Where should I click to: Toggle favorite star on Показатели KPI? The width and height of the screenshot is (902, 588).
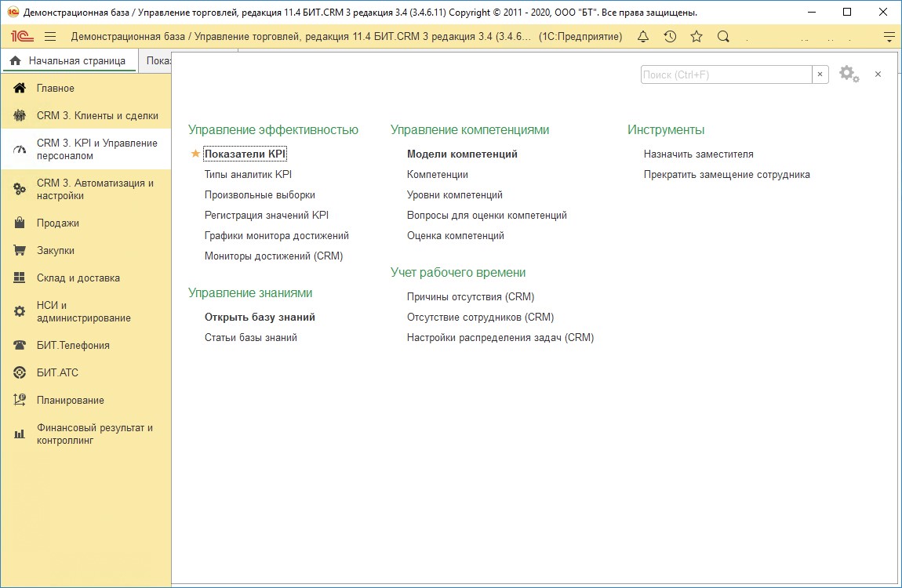point(195,154)
